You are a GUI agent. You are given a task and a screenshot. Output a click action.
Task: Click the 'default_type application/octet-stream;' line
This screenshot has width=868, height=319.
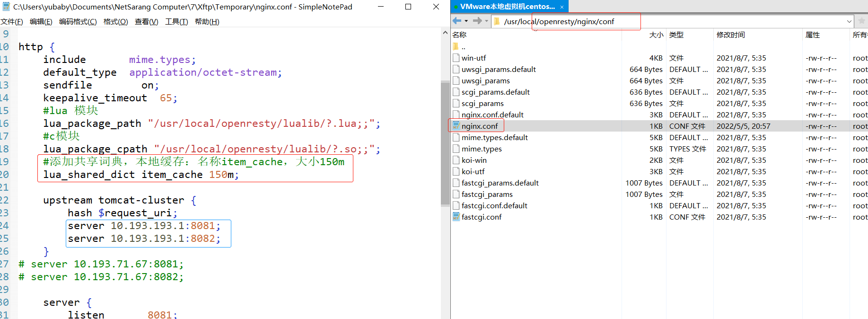[x=162, y=72]
